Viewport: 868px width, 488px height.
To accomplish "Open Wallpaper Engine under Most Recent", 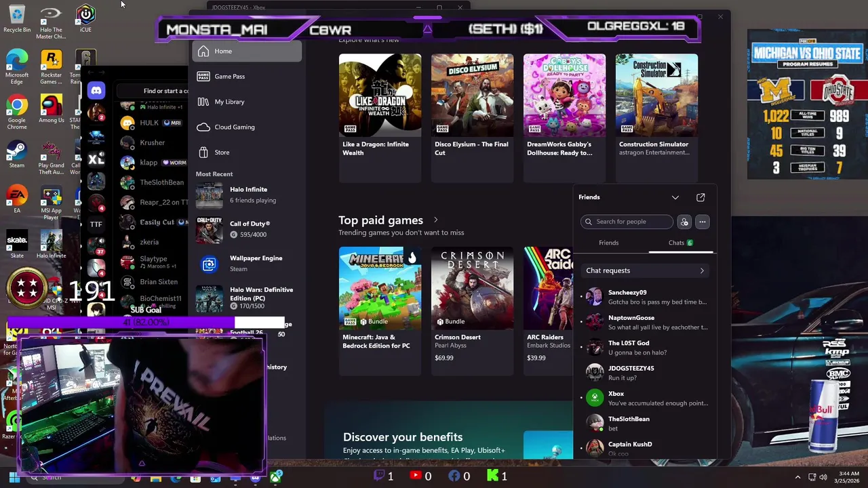I will (x=247, y=264).
